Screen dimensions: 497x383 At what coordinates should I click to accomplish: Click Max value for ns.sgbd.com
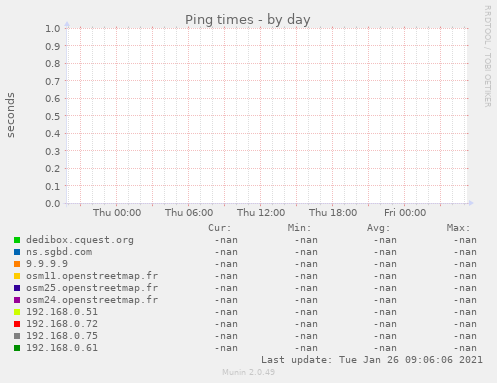click(465, 252)
